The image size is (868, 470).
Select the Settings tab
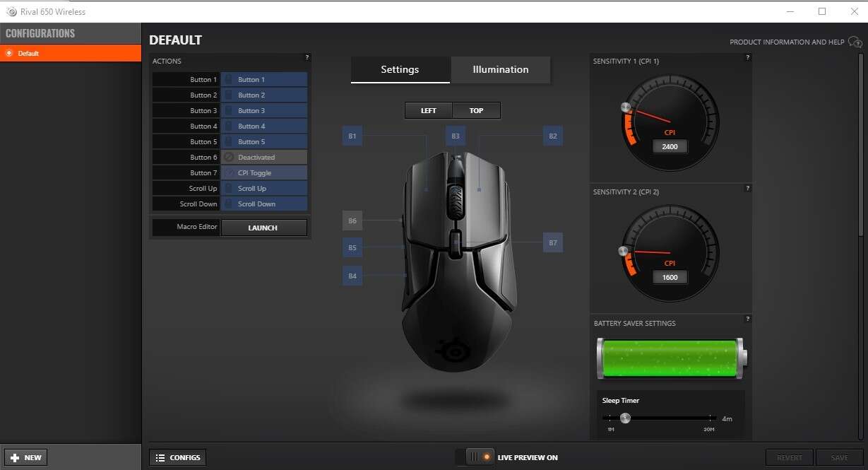tap(400, 69)
